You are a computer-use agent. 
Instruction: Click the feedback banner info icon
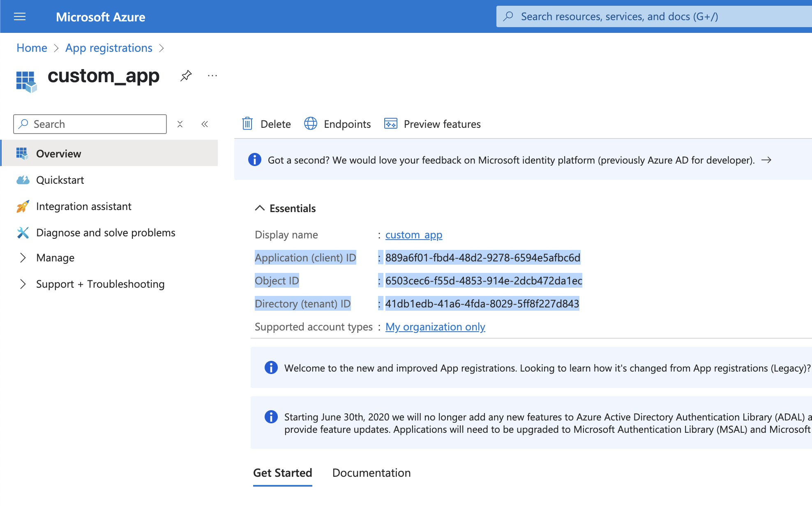(x=255, y=159)
